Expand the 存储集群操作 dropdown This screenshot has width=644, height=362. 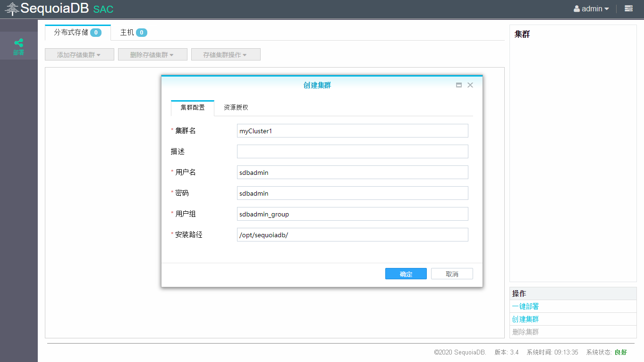(226, 55)
